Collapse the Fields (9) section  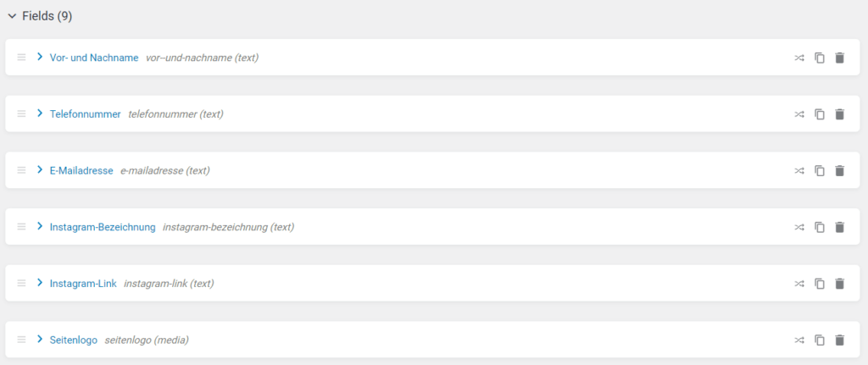12,16
